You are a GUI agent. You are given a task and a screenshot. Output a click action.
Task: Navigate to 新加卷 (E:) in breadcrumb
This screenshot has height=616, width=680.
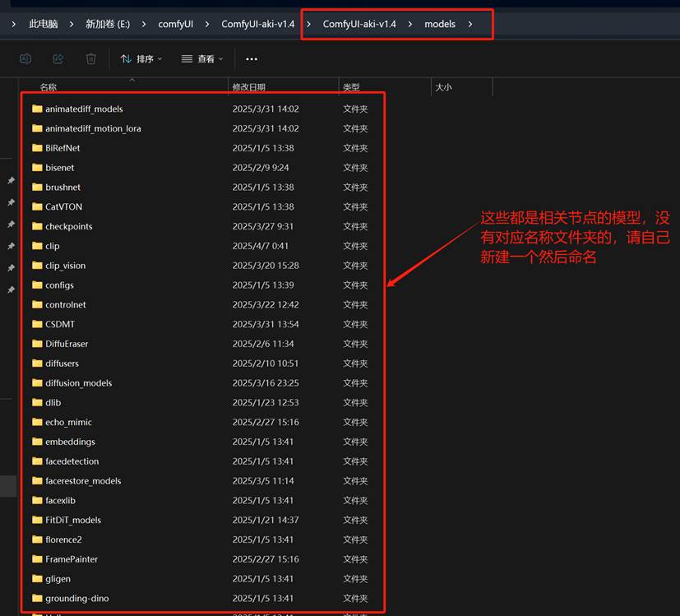click(108, 24)
